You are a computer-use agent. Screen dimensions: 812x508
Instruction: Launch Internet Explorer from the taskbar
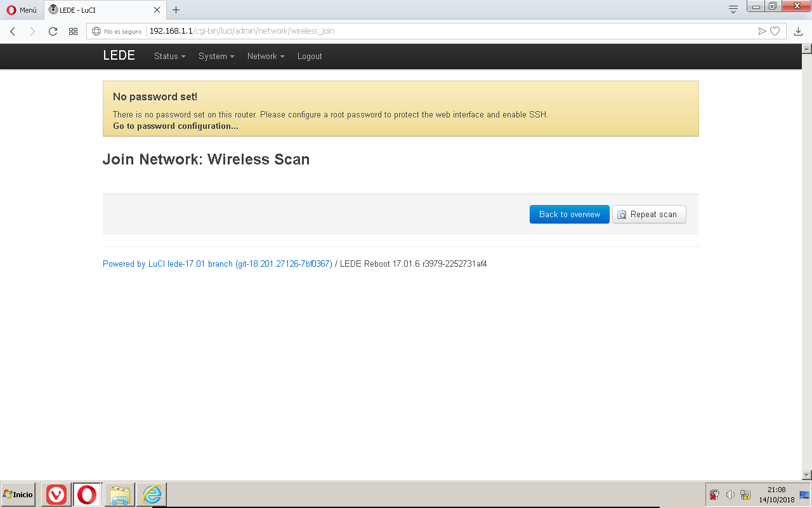click(152, 495)
